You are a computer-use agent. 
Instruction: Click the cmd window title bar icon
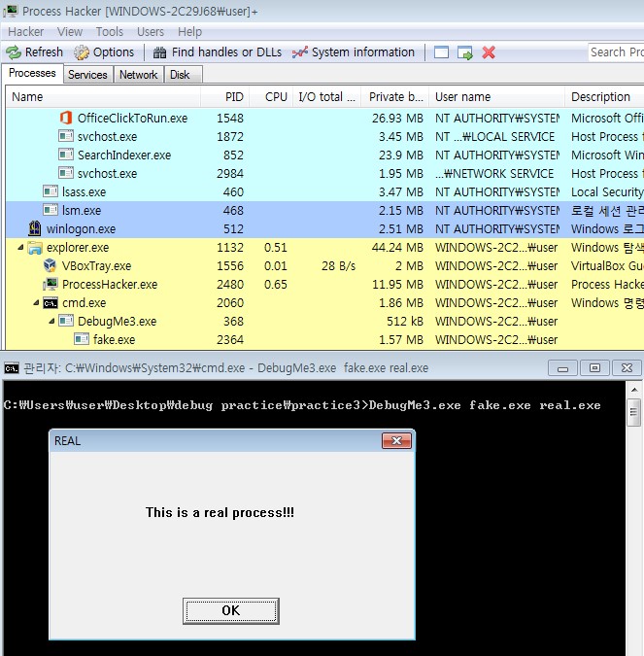[12, 368]
